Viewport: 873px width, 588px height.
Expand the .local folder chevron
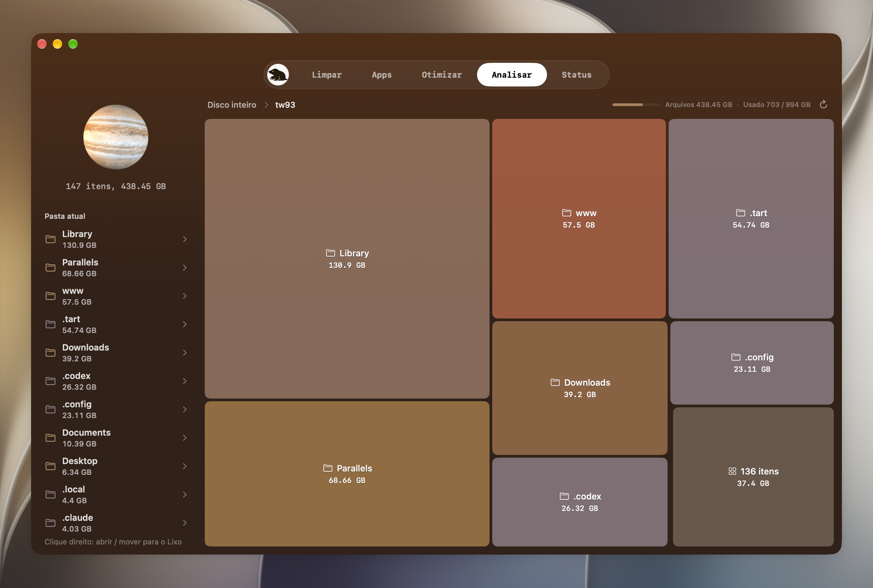pos(184,495)
